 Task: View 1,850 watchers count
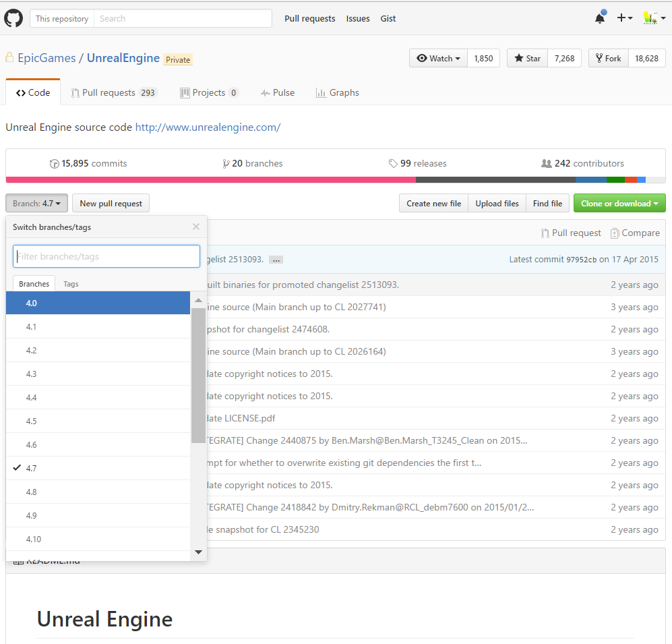click(x=483, y=58)
